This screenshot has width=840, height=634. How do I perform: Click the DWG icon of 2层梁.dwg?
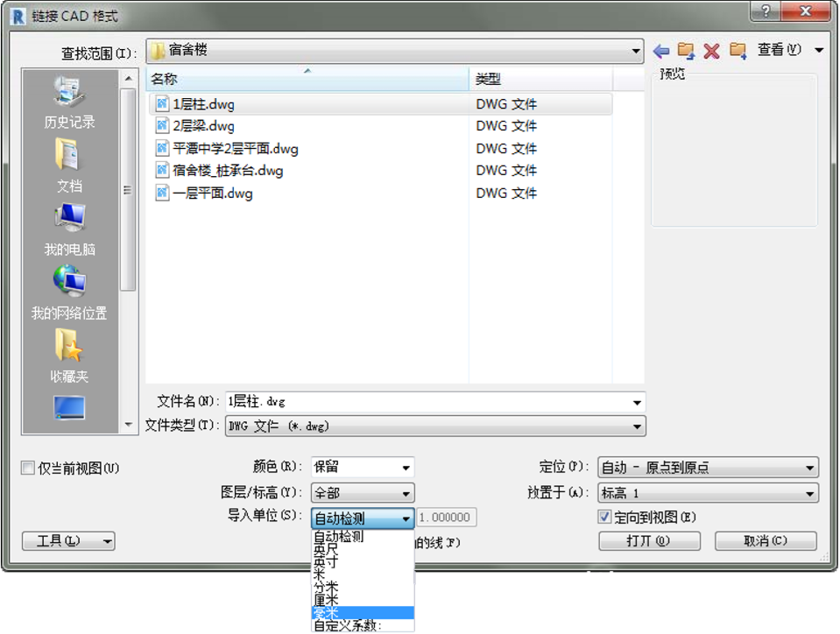point(162,126)
